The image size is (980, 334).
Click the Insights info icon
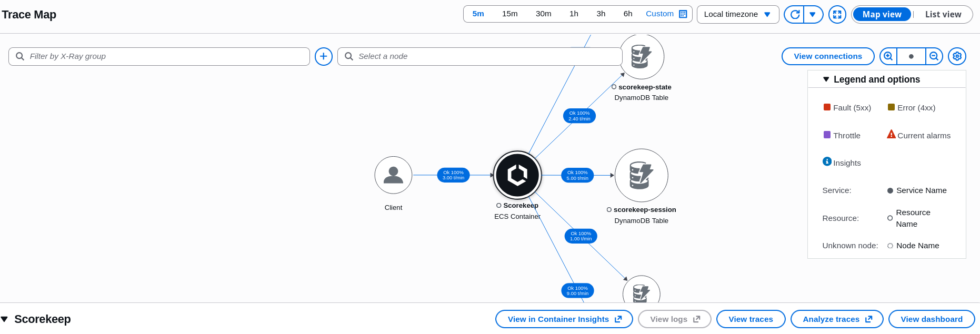click(x=827, y=161)
